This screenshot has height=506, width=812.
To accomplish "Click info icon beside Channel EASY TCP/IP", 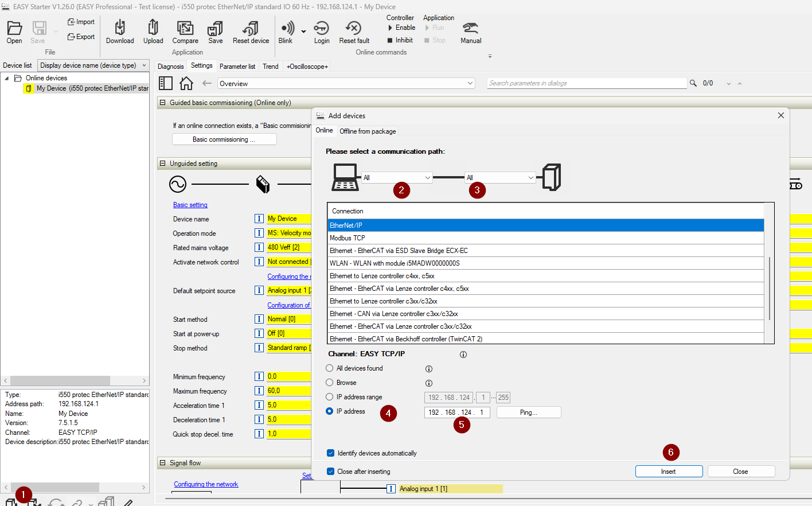I will click(x=463, y=355).
